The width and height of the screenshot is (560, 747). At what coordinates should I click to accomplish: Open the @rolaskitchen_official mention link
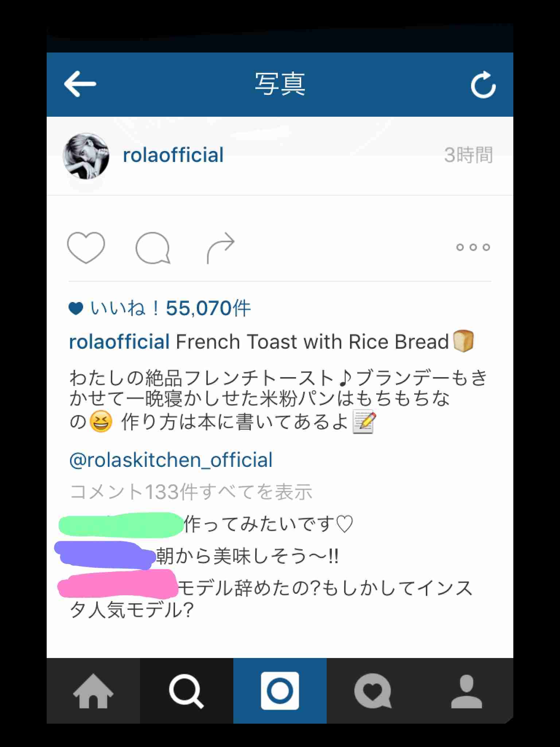coord(171,460)
